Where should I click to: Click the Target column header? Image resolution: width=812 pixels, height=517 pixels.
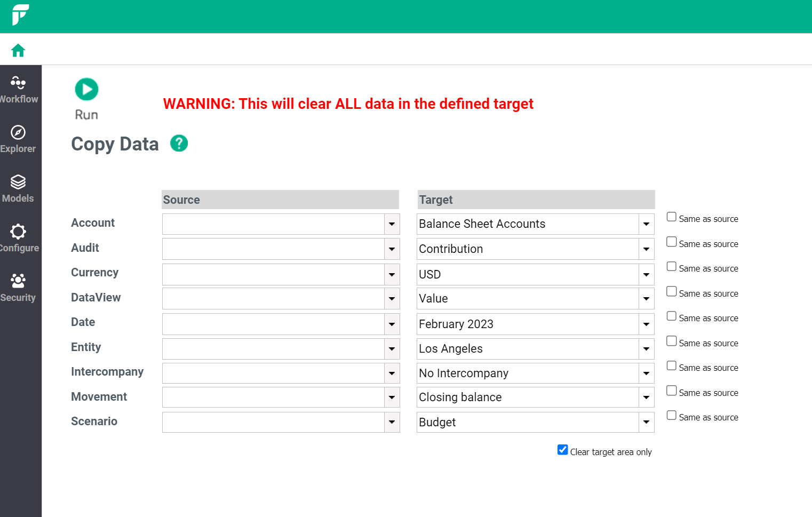536,200
